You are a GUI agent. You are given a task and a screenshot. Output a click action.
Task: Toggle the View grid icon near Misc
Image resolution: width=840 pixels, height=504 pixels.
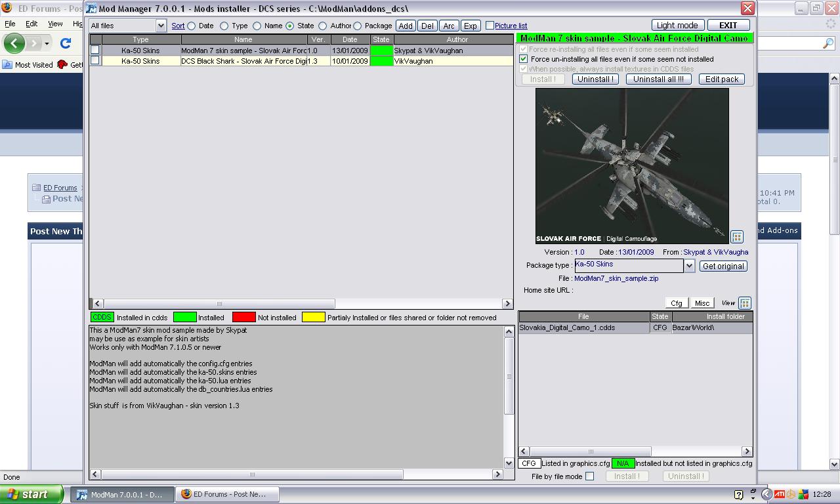tap(745, 303)
